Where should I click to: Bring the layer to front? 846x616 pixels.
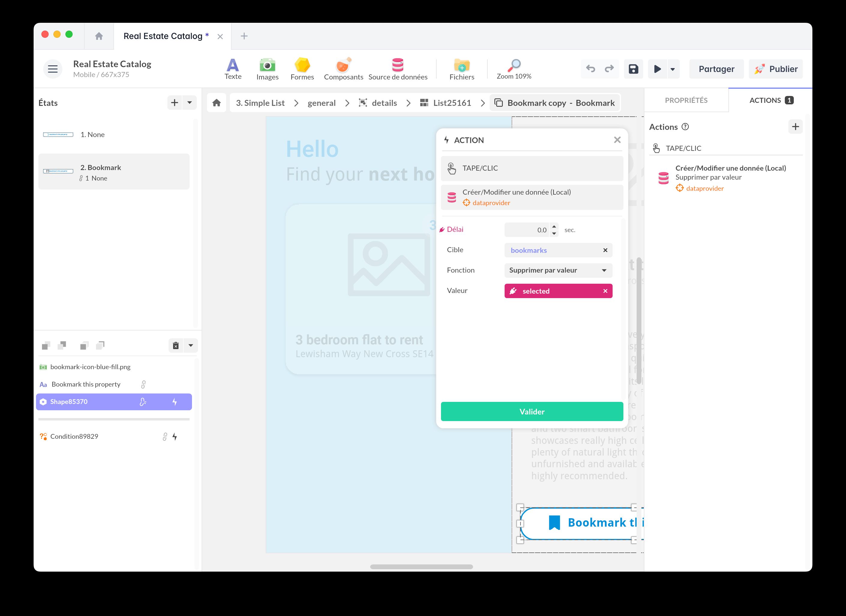(46, 346)
